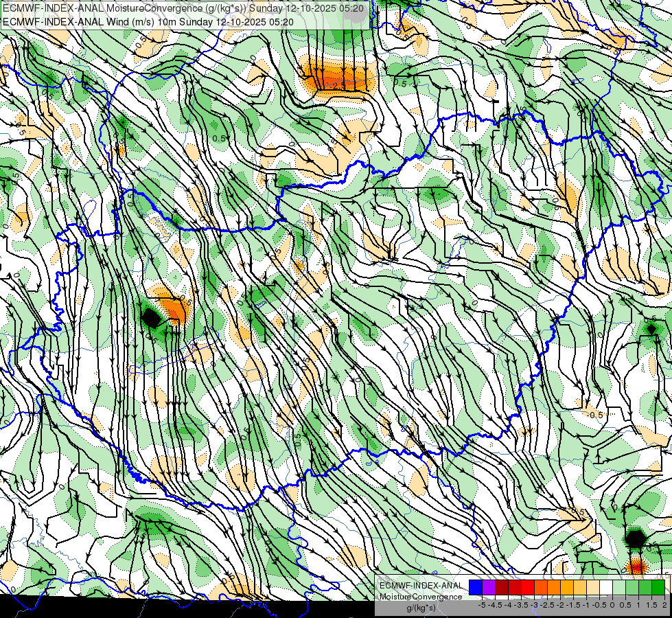Click the -3 legend tick value
The image size is (672, 618).
[x=534, y=605]
